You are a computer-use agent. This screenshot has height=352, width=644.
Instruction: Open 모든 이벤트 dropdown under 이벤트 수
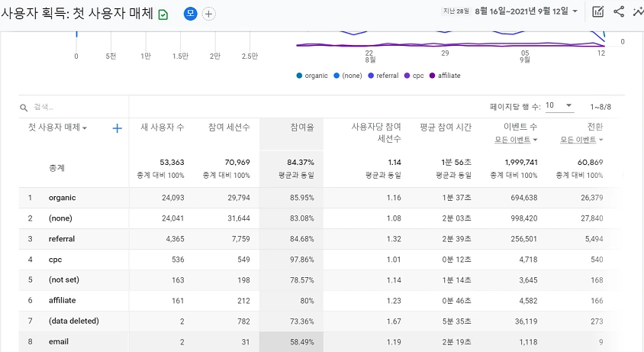(x=516, y=140)
